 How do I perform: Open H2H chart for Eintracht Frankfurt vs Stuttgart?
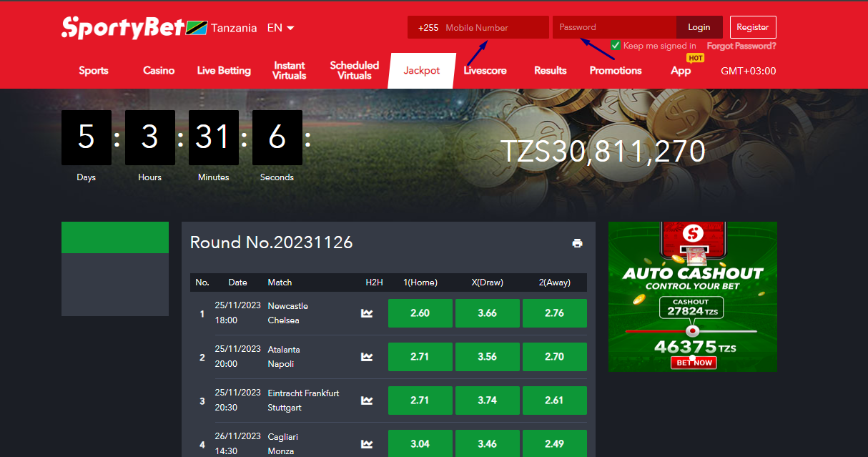(367, 401)
